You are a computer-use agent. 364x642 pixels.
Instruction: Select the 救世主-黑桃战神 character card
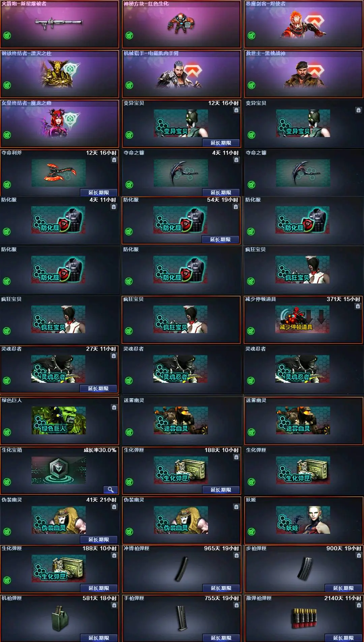(304, 74)
